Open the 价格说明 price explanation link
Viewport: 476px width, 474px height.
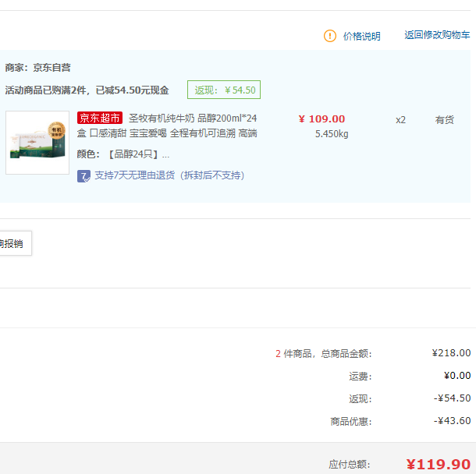361,37
